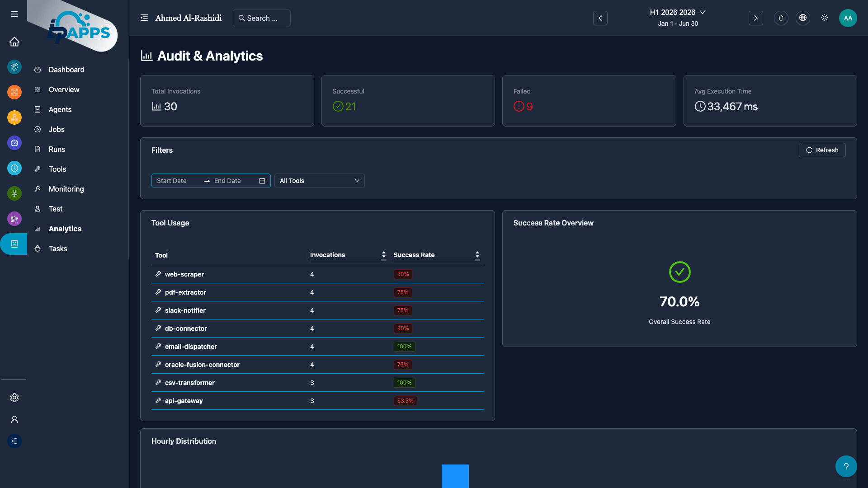The image size is (868, 488).
Task: Click the hamburger menu next to Ahmed Al-Rashidi
Action: (x=144, y=18)
